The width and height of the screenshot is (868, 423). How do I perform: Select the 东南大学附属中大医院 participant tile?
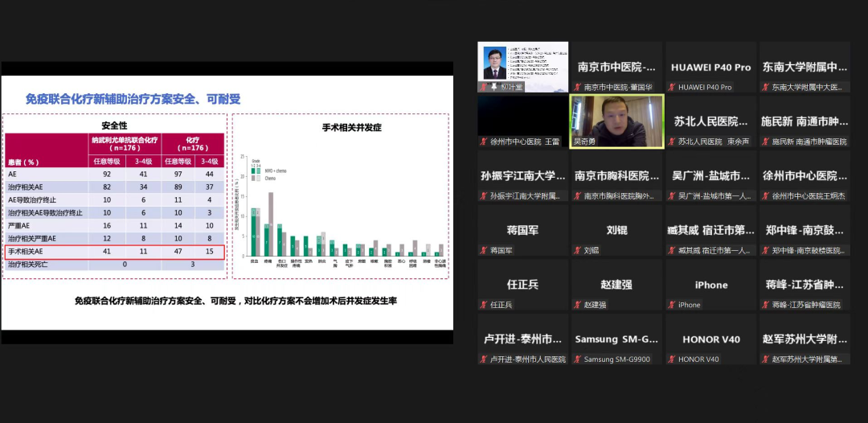[805, 67]
